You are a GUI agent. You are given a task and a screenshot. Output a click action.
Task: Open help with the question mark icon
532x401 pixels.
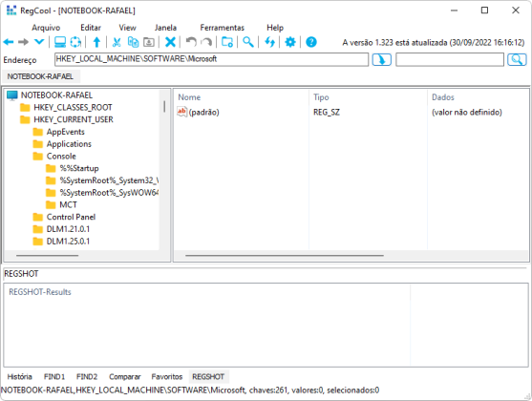(x=311, y=42)
